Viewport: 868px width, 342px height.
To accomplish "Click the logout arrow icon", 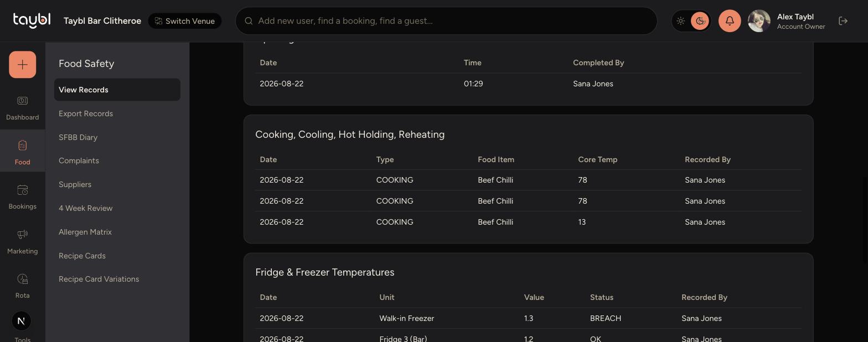I will click(x=843, y=21).
